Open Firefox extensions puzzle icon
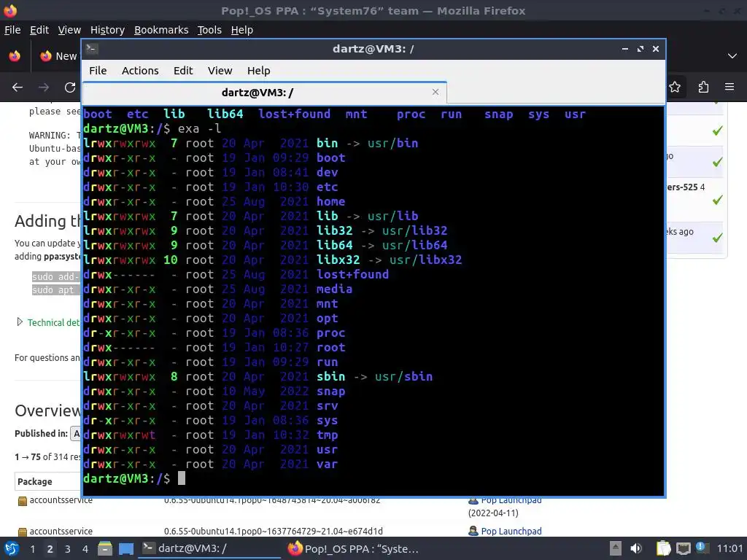 point(703,87)
